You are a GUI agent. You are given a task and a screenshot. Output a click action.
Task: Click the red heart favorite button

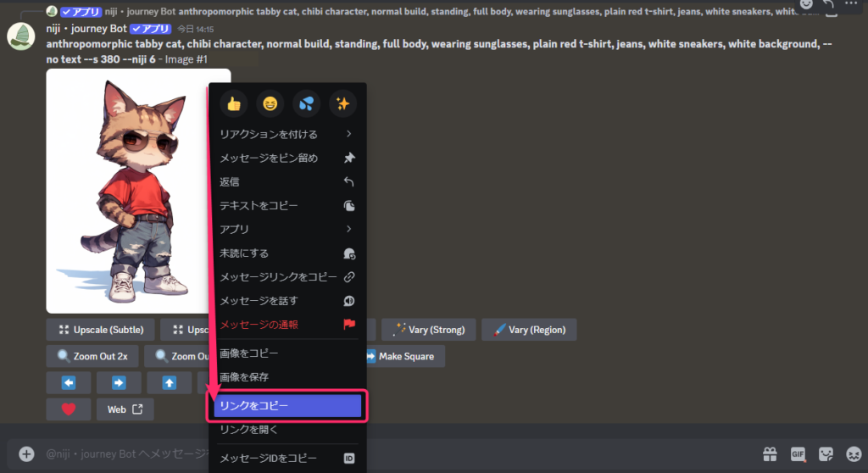coord(69,409)
